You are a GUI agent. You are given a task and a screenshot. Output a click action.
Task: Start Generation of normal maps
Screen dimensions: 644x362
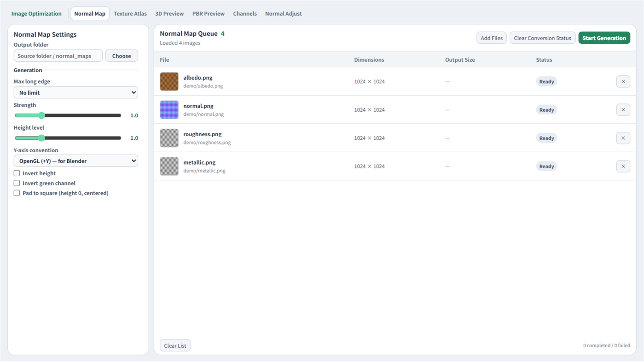click(x=604, y=38)
